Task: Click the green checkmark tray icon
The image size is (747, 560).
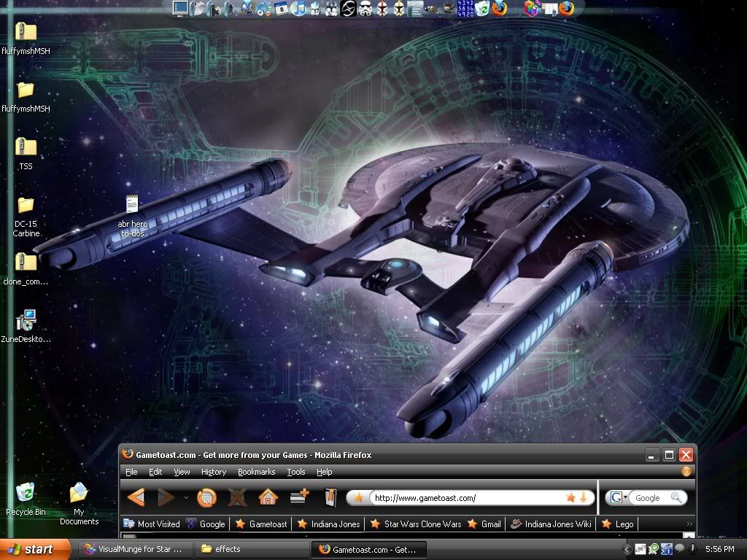Action: click(653, 549)
